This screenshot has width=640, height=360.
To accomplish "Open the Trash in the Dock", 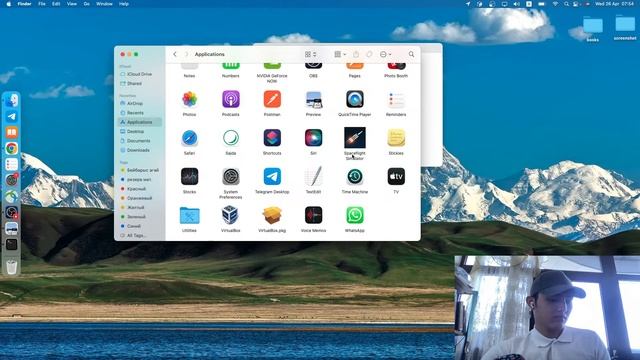I will (x=11, y=267).
